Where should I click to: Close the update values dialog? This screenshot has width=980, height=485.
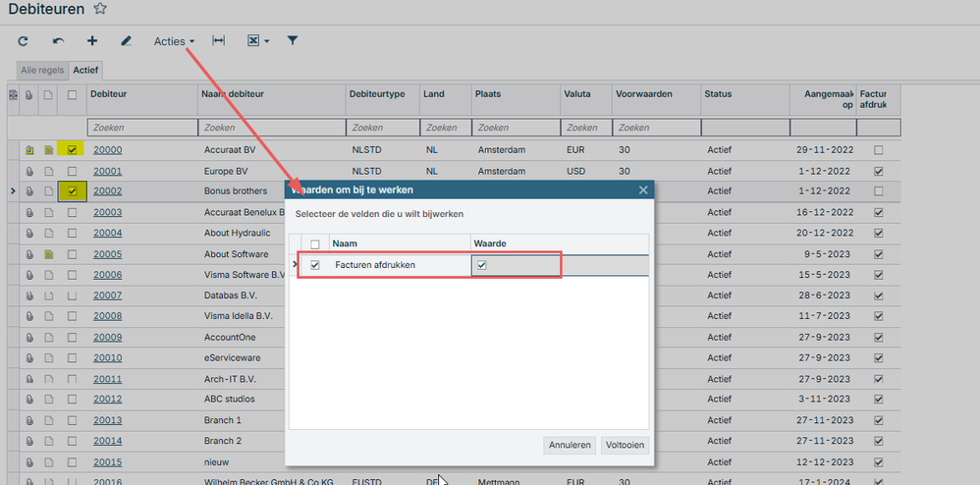pyautogui.click(x=643, y=190)
